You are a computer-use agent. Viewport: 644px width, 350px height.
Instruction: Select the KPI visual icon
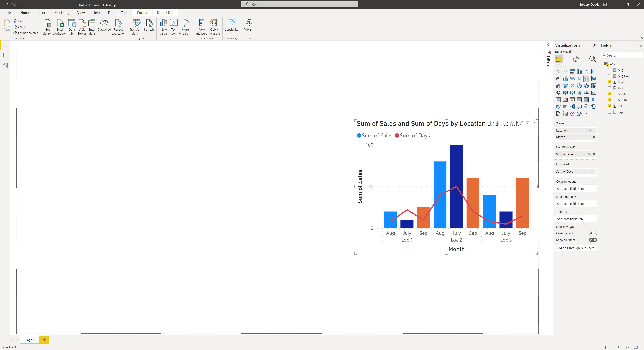[565, 100]
